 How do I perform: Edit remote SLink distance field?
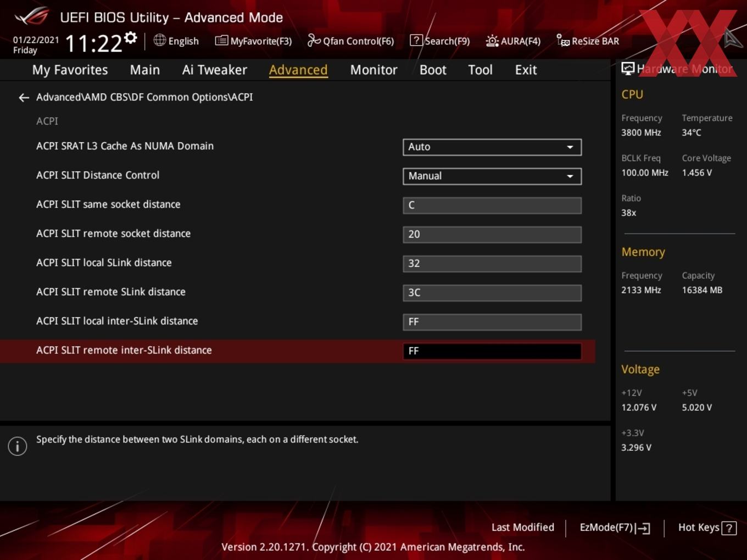click(492, 293)
